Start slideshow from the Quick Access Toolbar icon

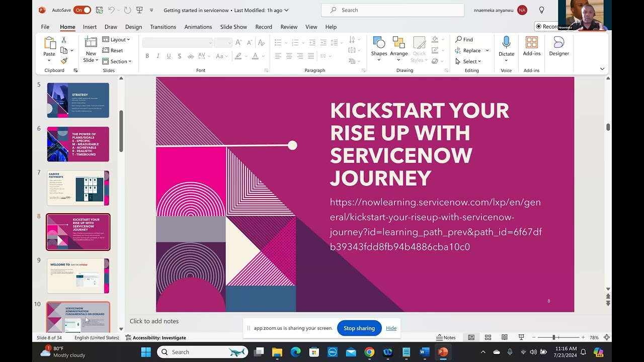[139, 10]
